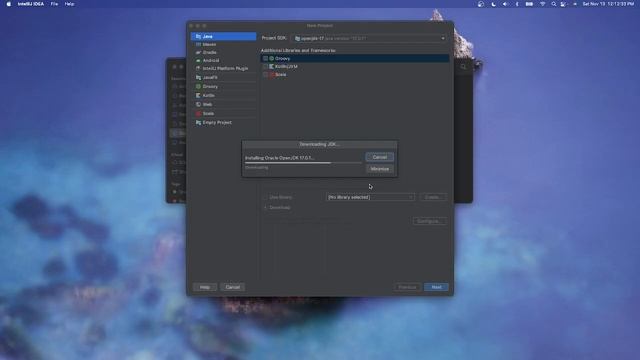640x360 pixels.
Task: Click the Kotlin icon in sidebar
Action: 198,96
